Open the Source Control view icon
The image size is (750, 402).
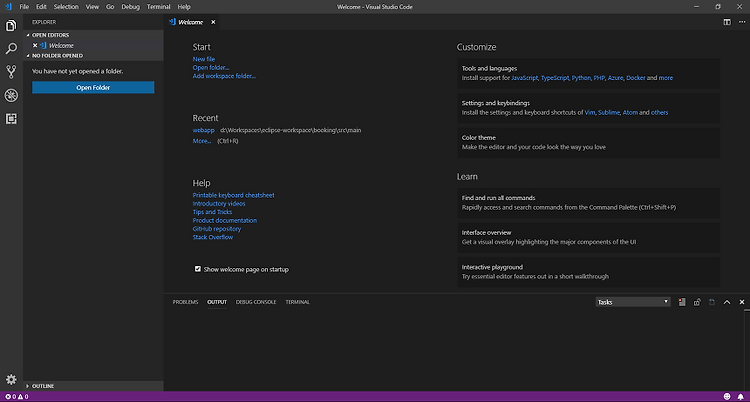[11, 72]
